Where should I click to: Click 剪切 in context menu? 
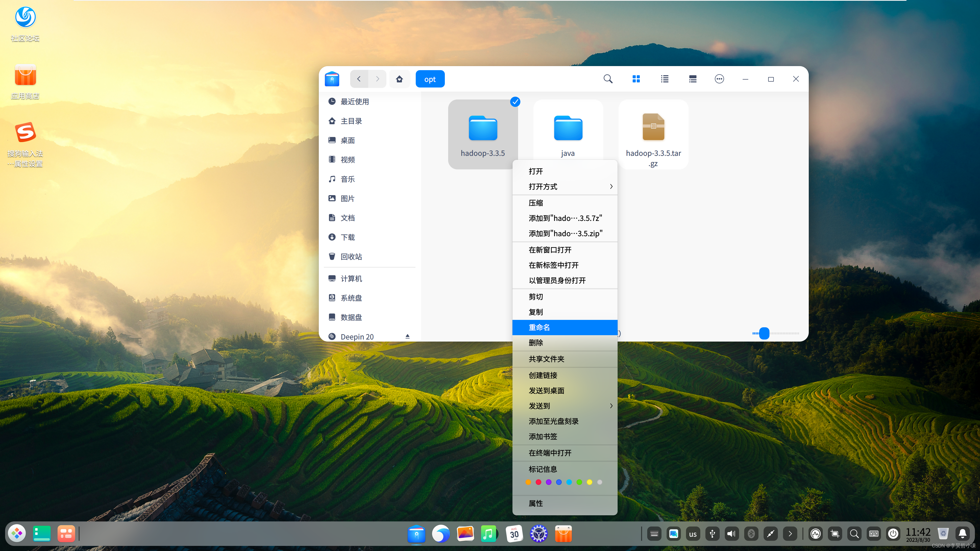click(x=565, y=297)
